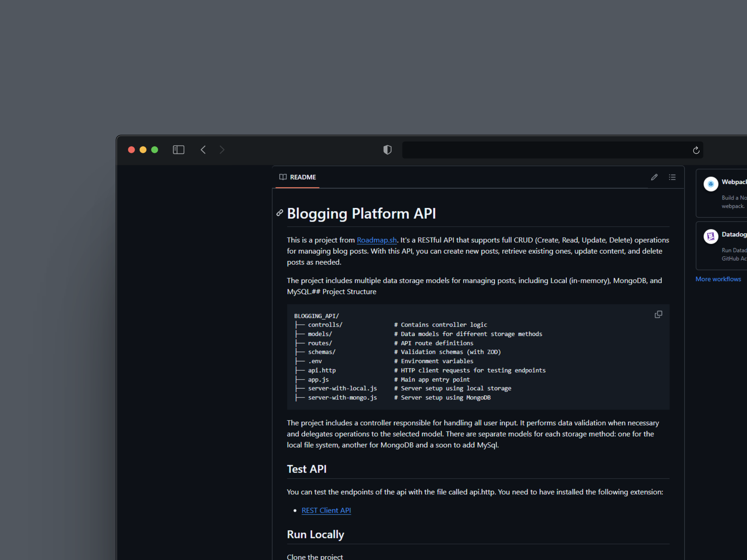Click the More workflows link
This screenshot has height=560, width=747.
[x=718, y=279]
